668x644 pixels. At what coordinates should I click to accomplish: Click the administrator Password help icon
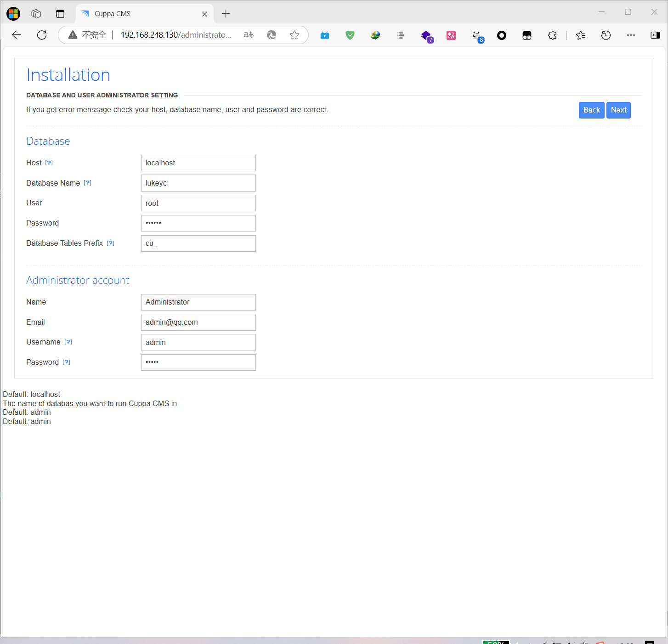(x=67, y=362)
